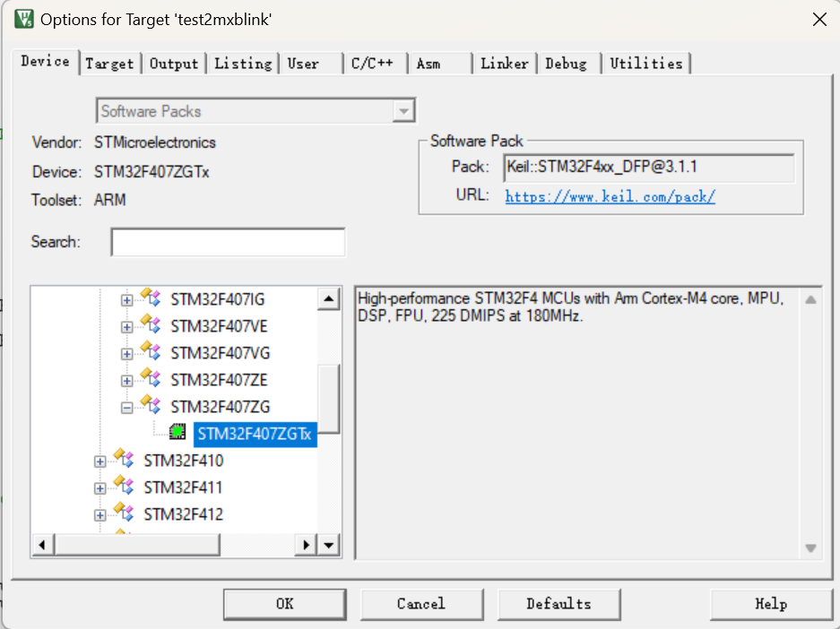
Task: Expand the STM32F407IG node
Action: point(127,300)
